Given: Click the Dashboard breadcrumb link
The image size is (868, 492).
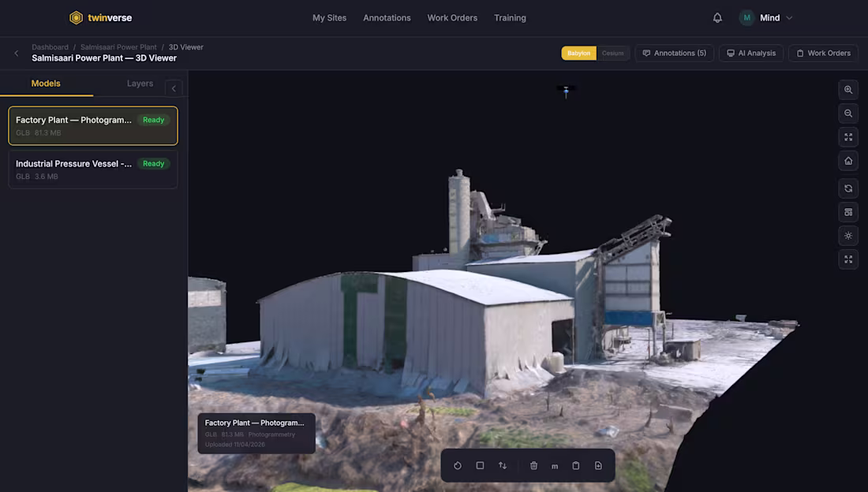Looking at the screenshot, I should [x=50, y=47].
